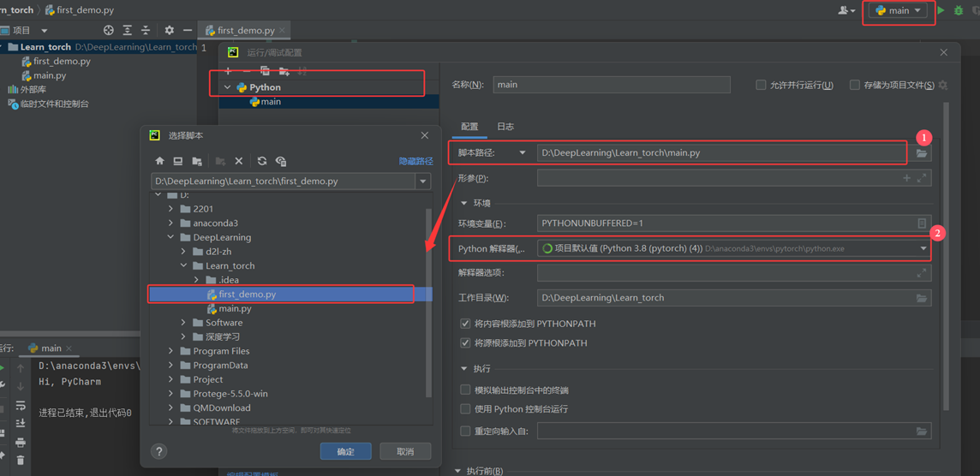Add new configuration with plus icon
Viewport: 980px width, 476px height.
(228, 71)
